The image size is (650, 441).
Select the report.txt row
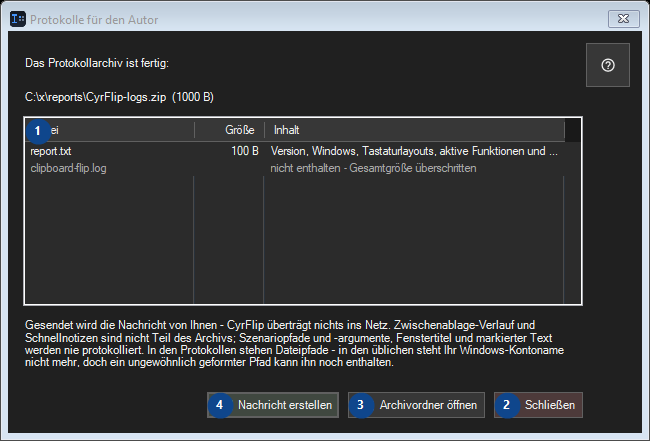[294, 151]
